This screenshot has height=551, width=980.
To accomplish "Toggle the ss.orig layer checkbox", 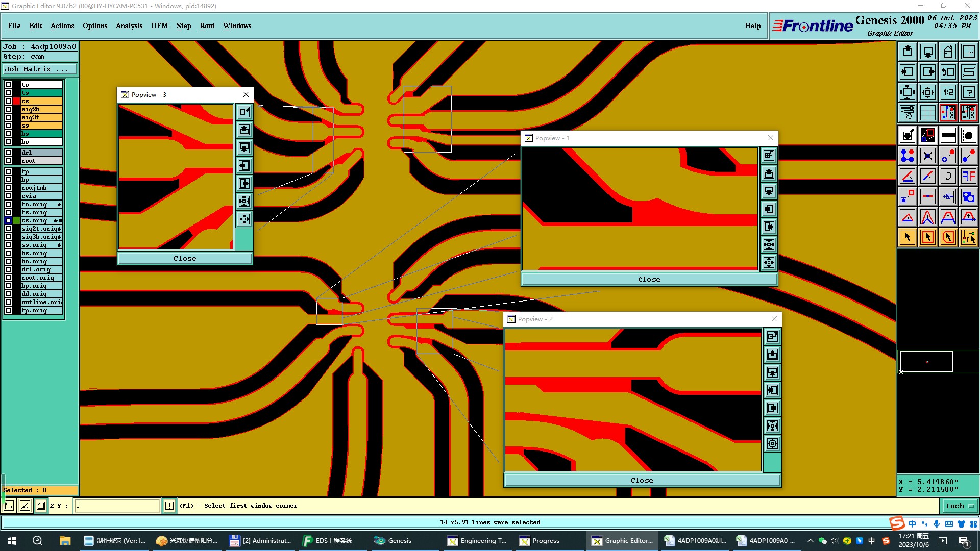I will (8, 245).
